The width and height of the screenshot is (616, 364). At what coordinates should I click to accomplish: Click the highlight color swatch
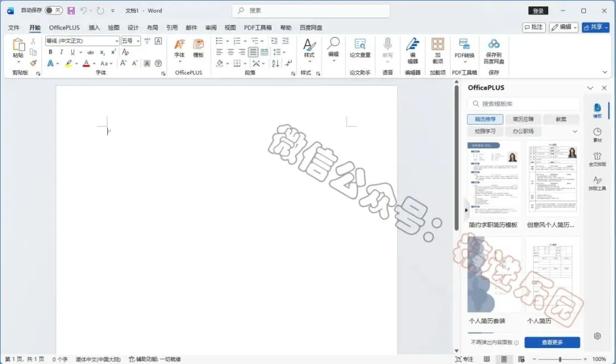point(69,63)
